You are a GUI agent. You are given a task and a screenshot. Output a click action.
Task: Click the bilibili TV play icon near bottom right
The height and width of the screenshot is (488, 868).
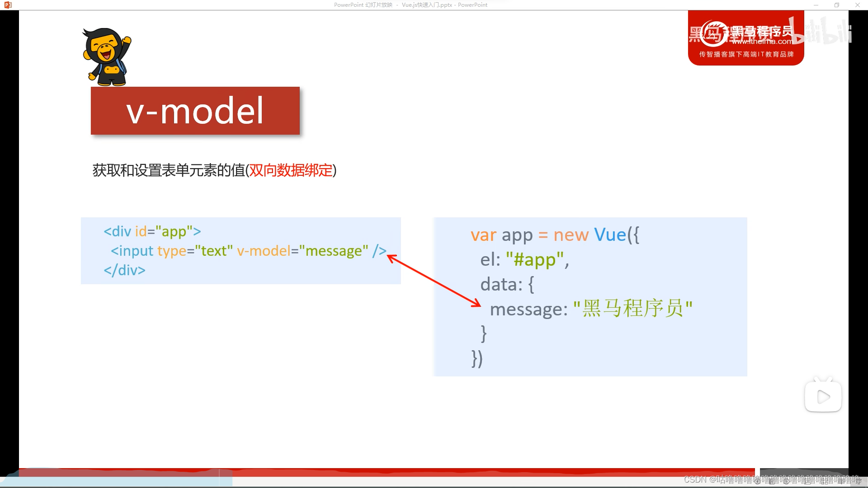[823, 396]
